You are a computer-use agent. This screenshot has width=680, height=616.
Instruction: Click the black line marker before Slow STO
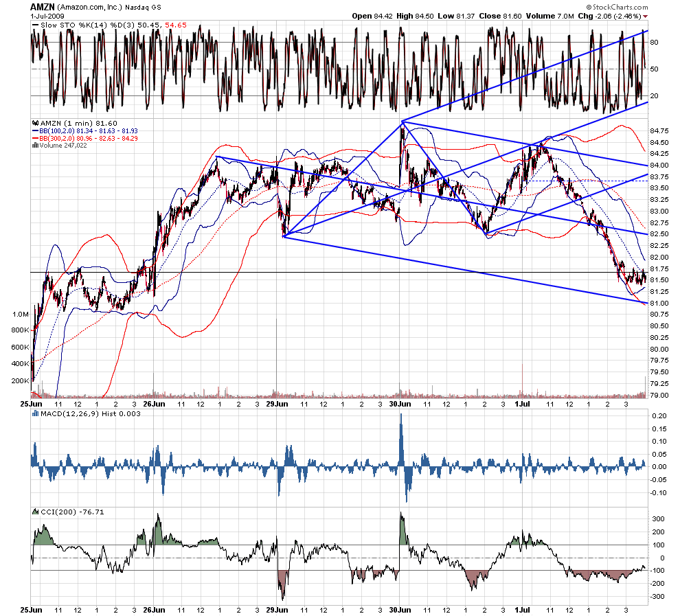(x=35, y=25)
